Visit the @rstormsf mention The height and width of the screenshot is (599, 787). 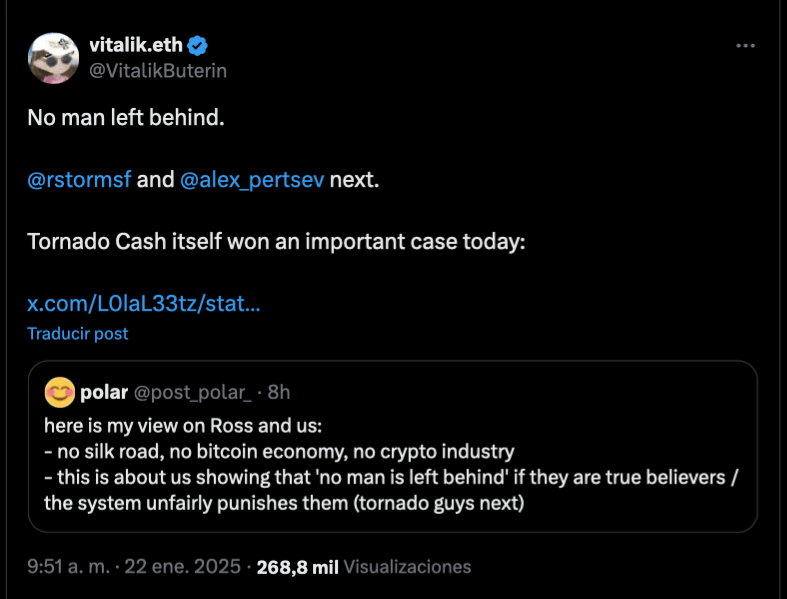coord(79,180)
